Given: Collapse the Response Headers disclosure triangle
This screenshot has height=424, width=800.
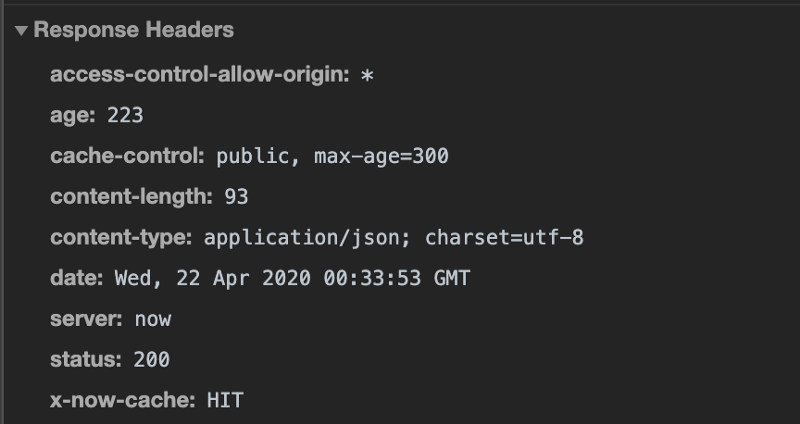Looking at the screenshot, I should [x=21, y=31].
